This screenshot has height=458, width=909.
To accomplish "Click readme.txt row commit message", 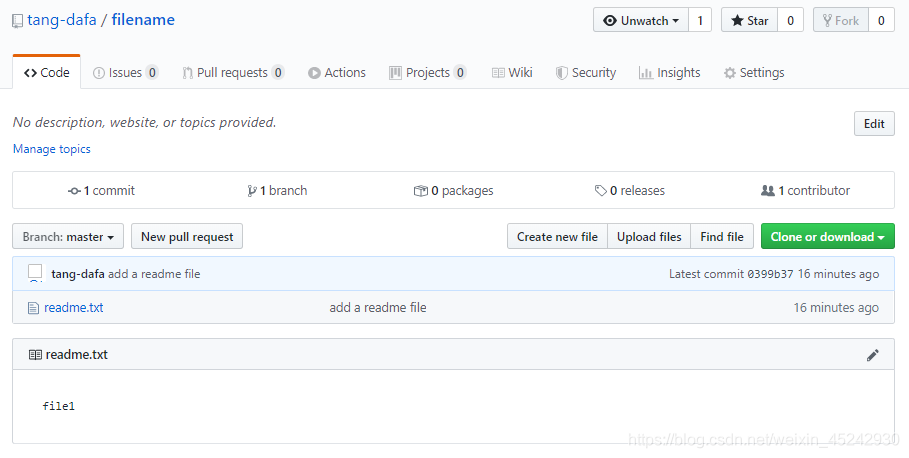I will 378,308.
